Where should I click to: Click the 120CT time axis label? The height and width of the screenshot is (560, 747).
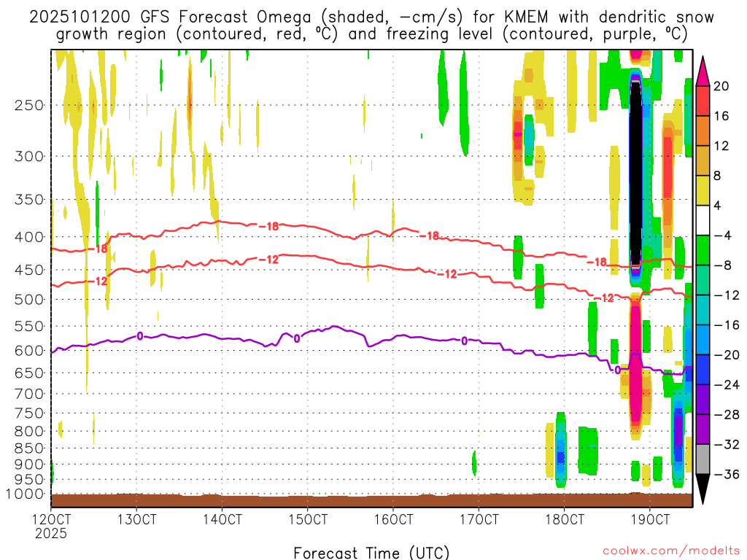(51, 519)
